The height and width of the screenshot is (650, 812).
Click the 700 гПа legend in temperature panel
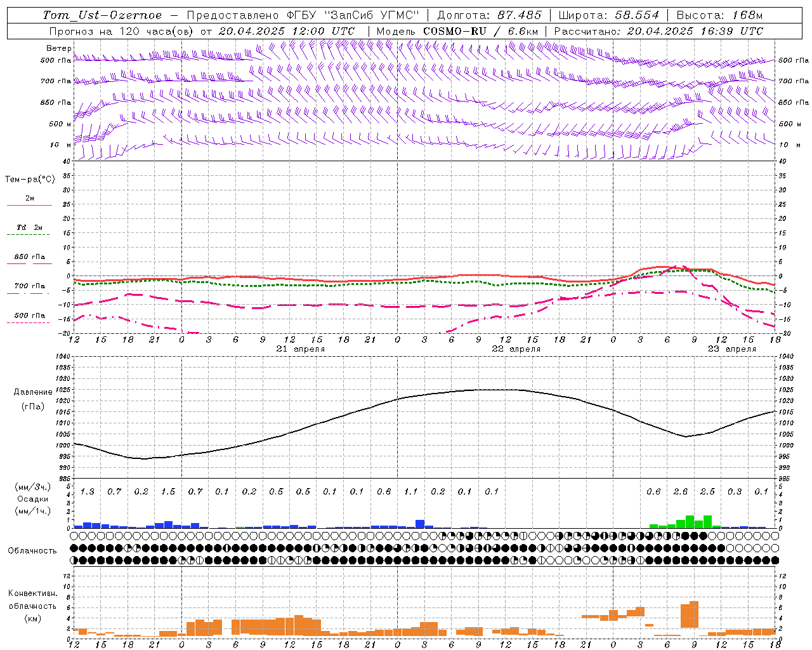30,286
